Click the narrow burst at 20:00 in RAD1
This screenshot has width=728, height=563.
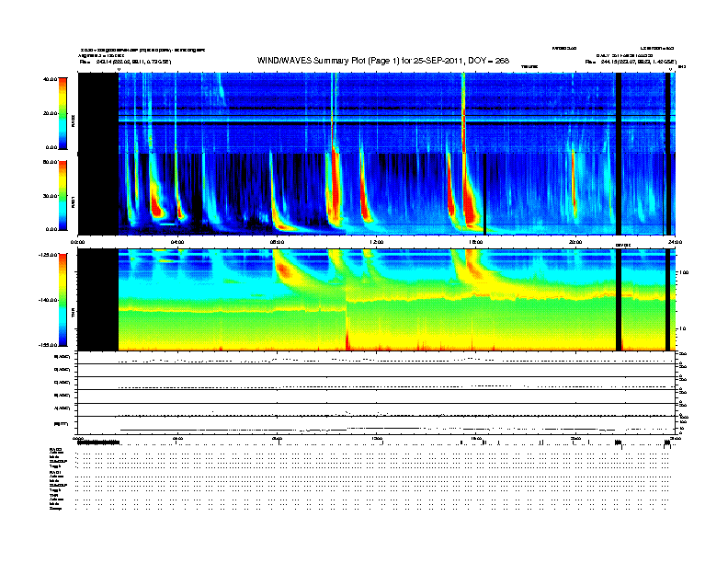click(x=574, y=186)
